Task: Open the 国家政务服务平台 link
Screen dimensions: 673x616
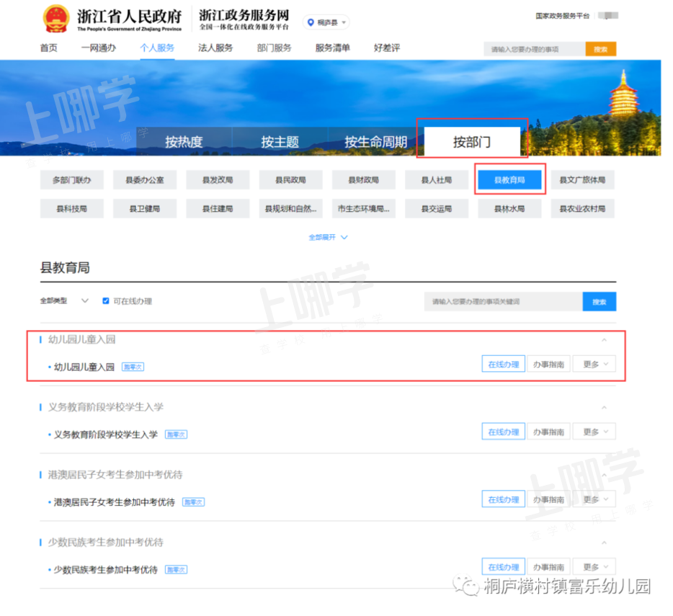Action: [562, 16]
